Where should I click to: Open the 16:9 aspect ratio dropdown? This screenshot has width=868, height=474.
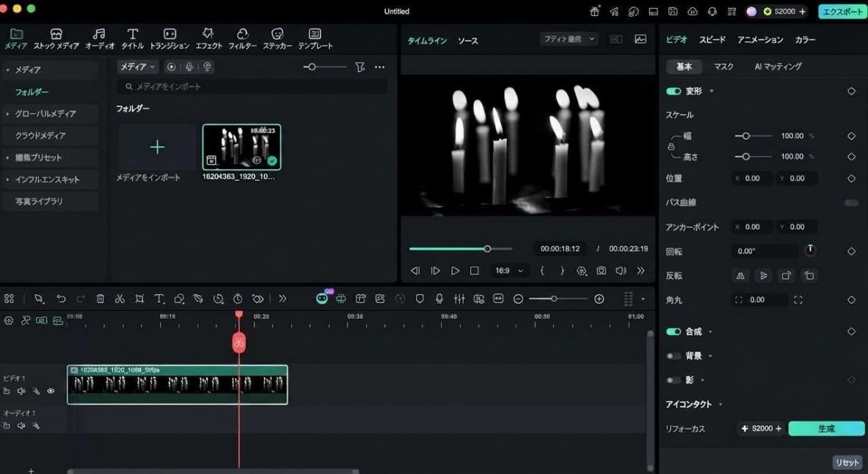[508, 270]
